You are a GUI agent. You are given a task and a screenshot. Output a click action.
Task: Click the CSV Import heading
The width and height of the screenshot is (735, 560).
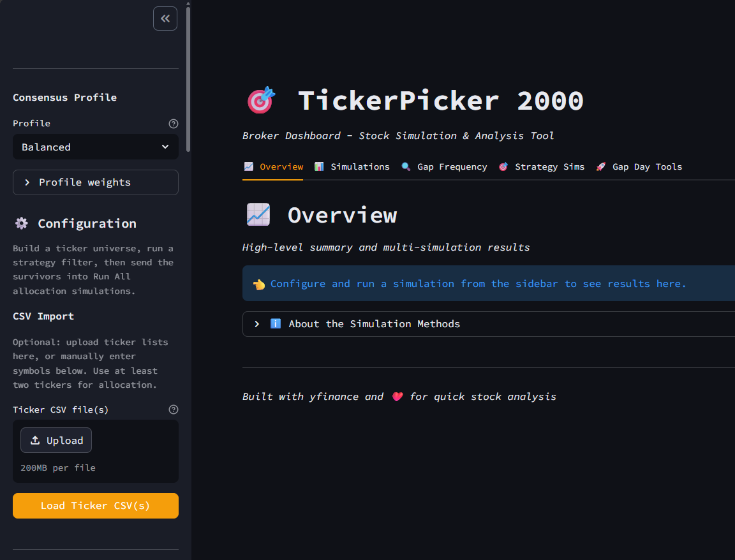coord(43,316)
